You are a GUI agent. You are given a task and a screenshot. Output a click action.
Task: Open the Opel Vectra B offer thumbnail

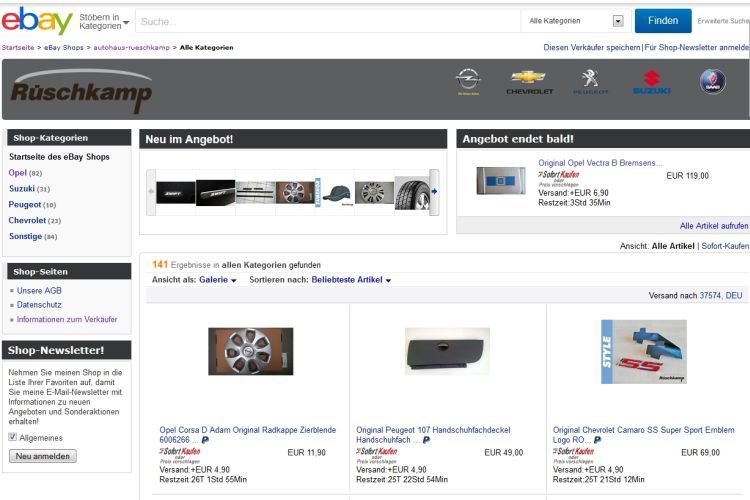(x=501, y=180)
